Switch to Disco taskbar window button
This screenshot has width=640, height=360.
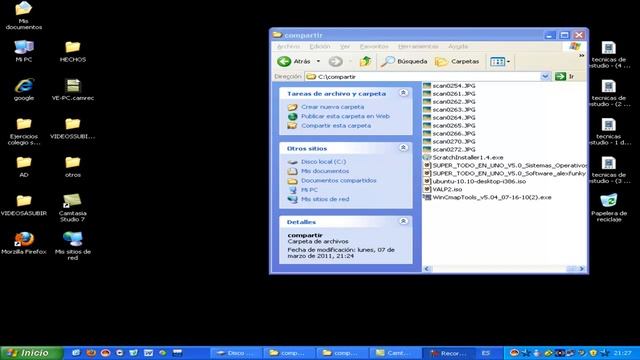tap(236, 353)
